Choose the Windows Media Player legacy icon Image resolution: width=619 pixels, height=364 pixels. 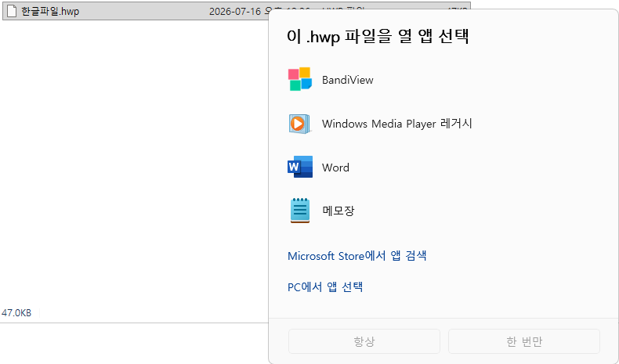[x=299, y=124]
